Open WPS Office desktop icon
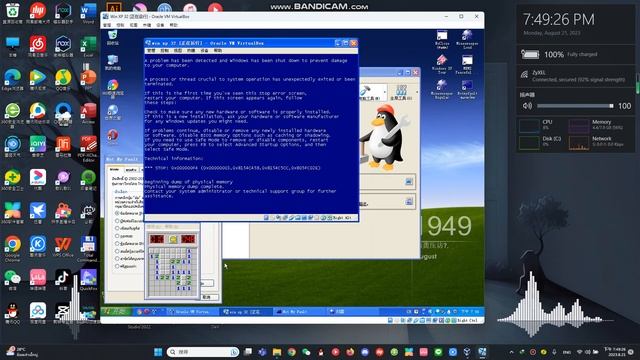 pyautogui.click(x=63, y=247)
